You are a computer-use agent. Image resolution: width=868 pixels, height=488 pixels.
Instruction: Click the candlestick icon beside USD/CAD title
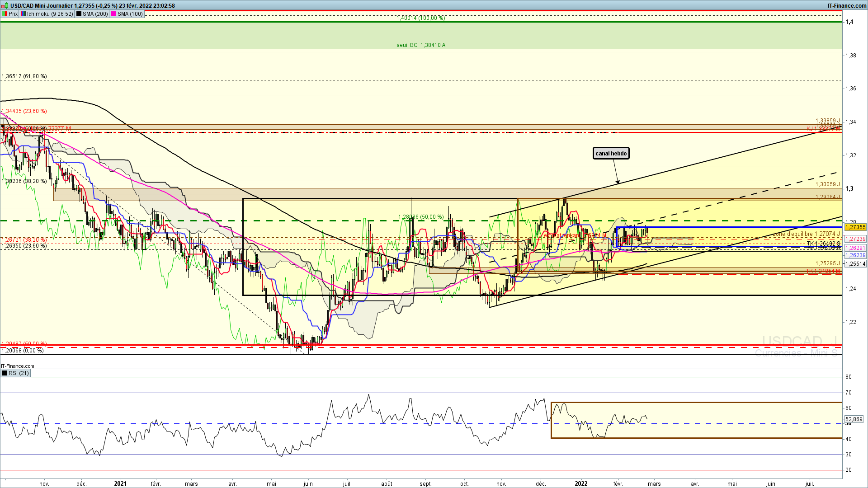pos(5,6)
